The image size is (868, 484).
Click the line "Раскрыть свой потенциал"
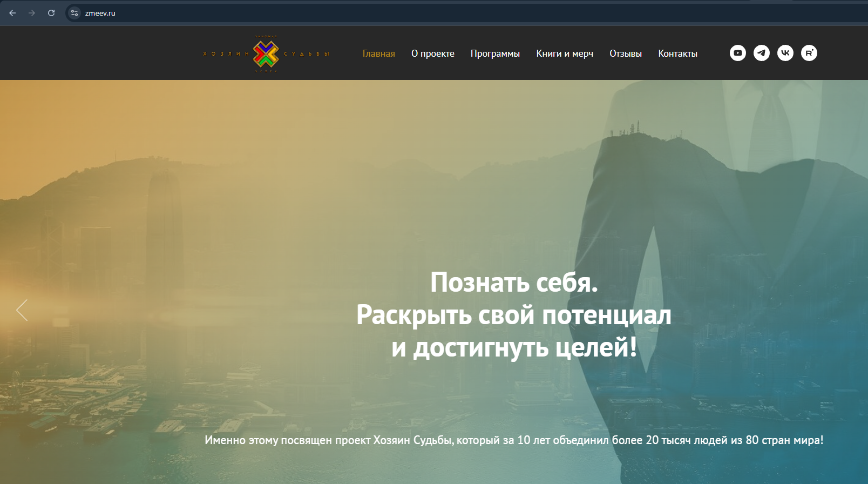[514, 315]
